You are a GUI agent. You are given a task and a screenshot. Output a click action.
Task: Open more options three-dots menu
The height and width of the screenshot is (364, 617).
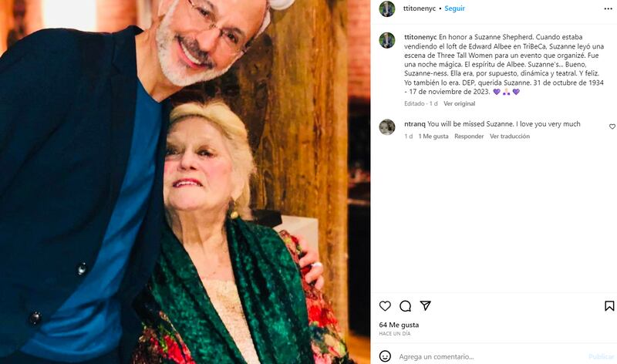coord(608,9)
